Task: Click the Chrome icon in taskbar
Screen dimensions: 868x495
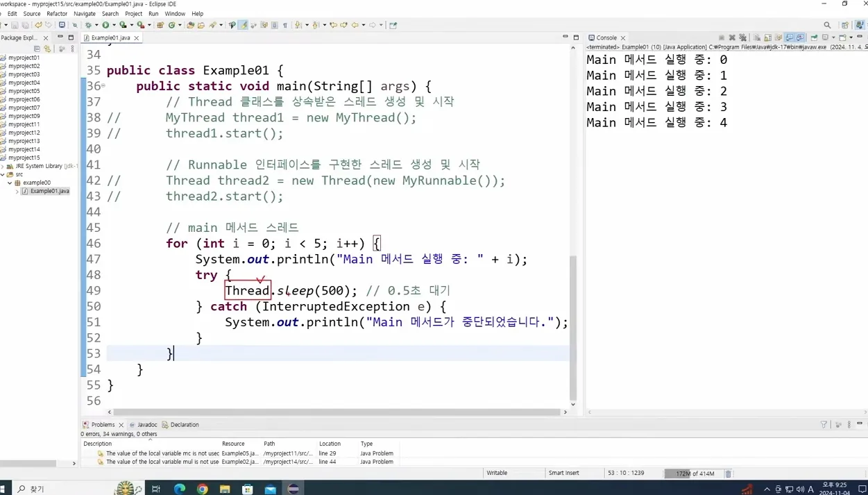Action: click(202, 489)
